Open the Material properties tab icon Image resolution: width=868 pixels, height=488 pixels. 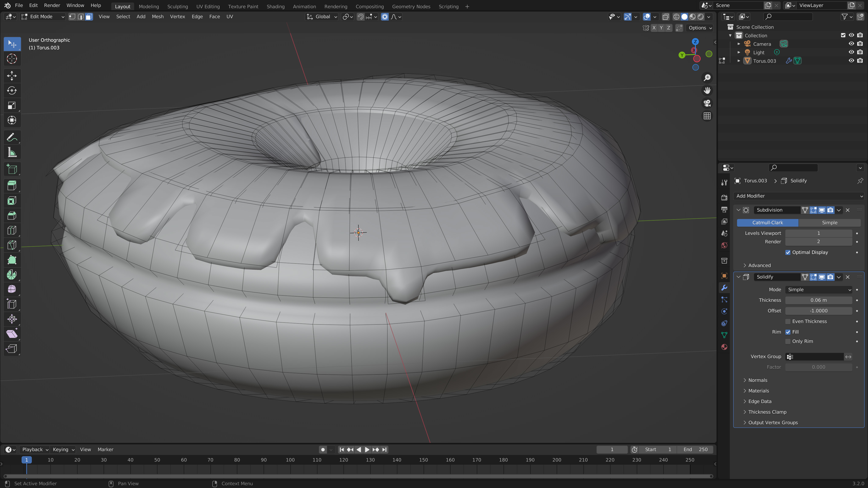tap(724, 347)
